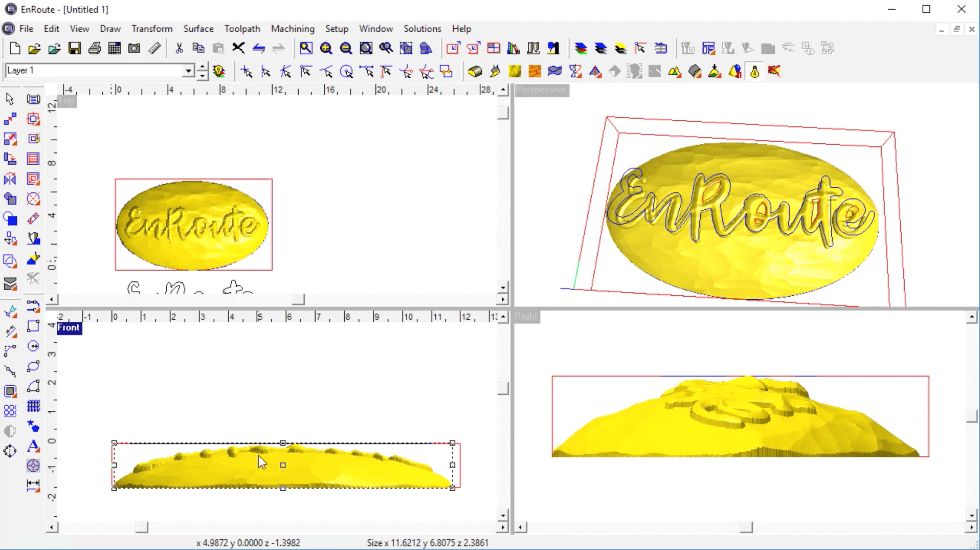Open the Toolpath menu

242,29
